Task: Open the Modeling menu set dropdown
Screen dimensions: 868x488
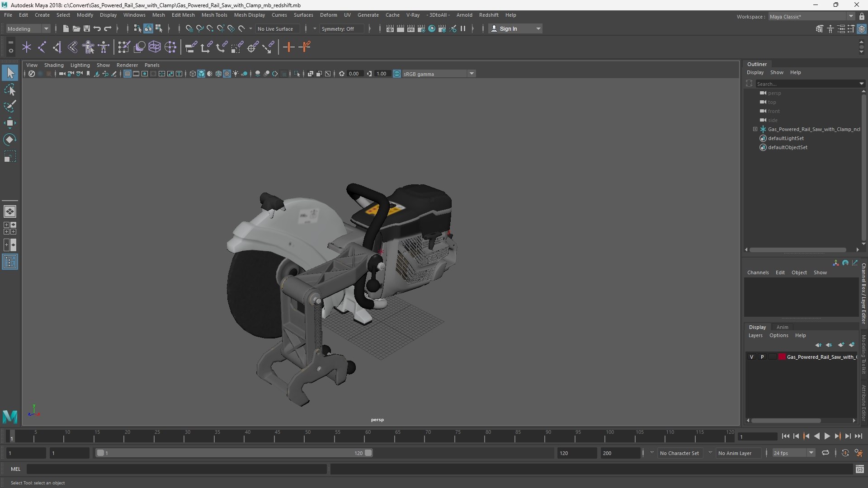Action: pos(28,28)
